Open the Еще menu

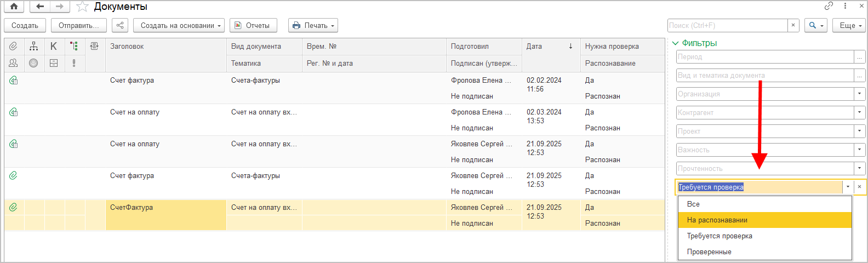point(850,25)
